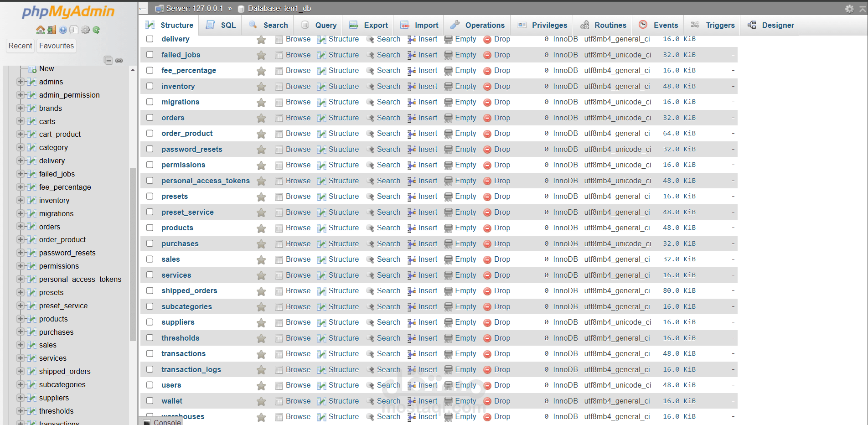This screenshot has height=425, width=868.
Task: Add the orders table to favourites star
Action: point(261,118)
